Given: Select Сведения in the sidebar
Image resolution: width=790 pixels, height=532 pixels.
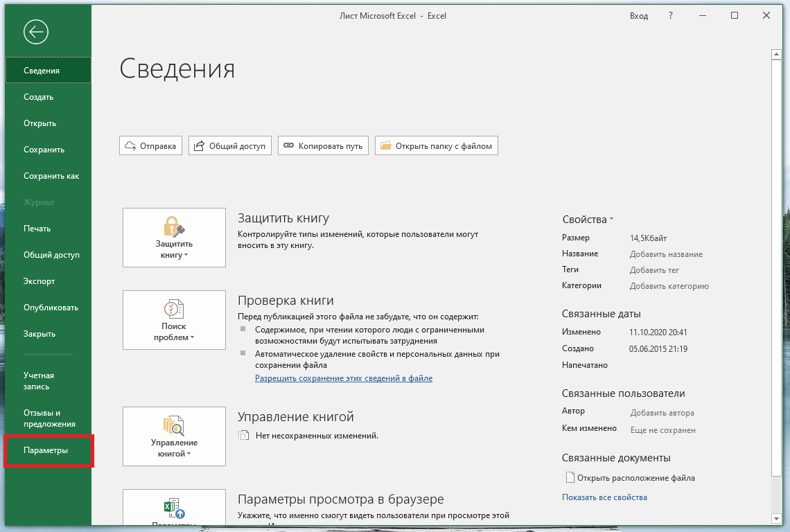Looking at the screenshot, I should point(49,71).
